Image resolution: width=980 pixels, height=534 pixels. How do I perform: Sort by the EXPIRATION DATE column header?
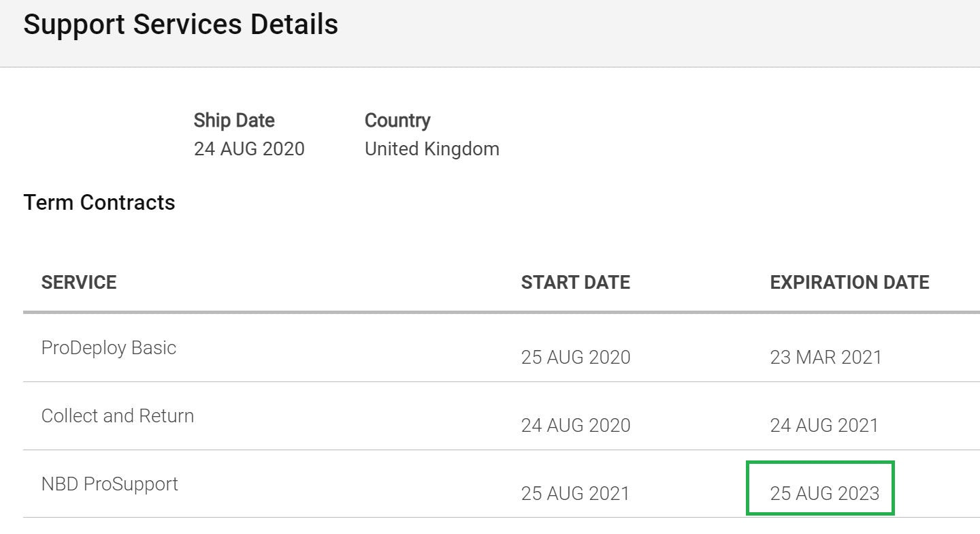point(850,282)
